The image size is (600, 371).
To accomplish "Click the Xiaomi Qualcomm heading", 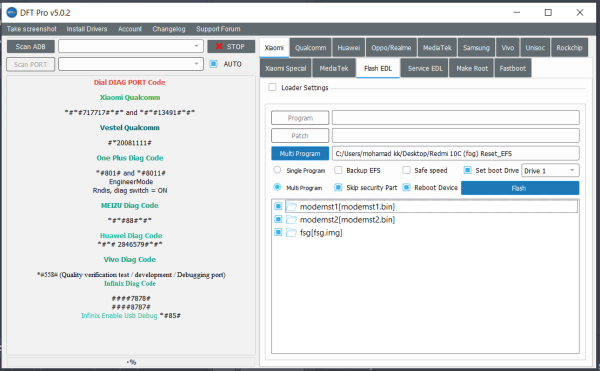I will point(130,98).
